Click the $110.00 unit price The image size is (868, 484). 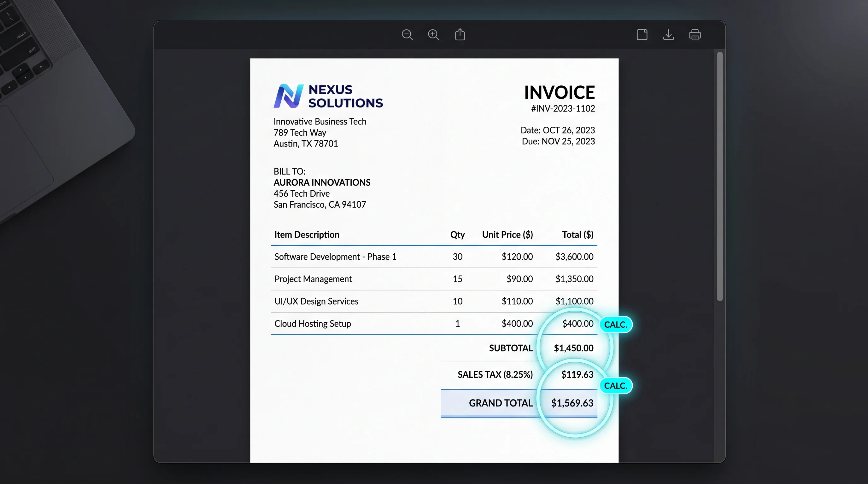click(x=517, y=301)
